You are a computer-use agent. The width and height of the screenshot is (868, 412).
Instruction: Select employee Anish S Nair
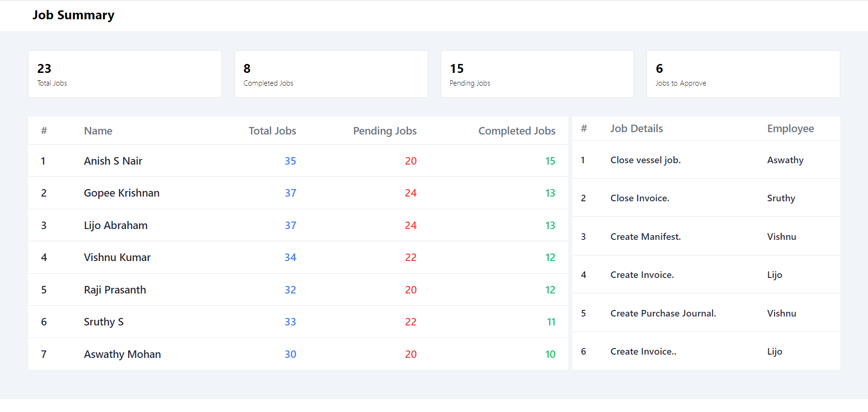pyautogui.click(x=113, y=161)
